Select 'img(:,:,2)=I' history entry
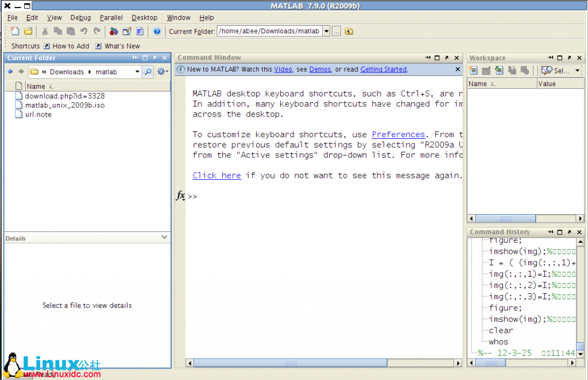The width and height of the screenshot is (588, 380). (532, 285)
